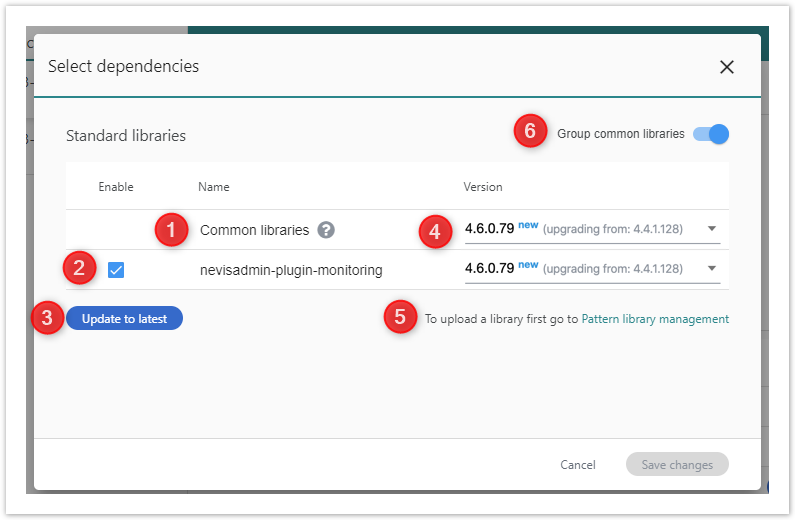Click red annotation marker number 6
The image size is (795, 520).
point(531,131)
